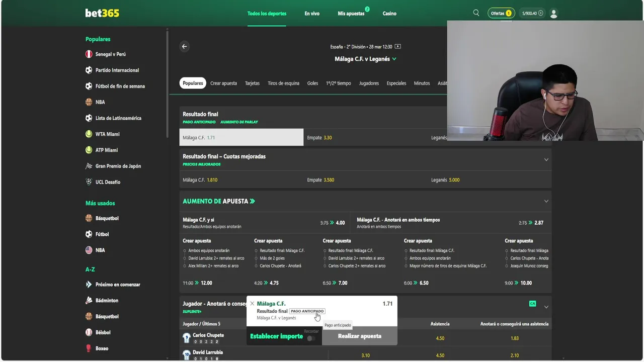Click the Fútbol de fin de semana icon
The image size is (644, 362).
[89, 86]
